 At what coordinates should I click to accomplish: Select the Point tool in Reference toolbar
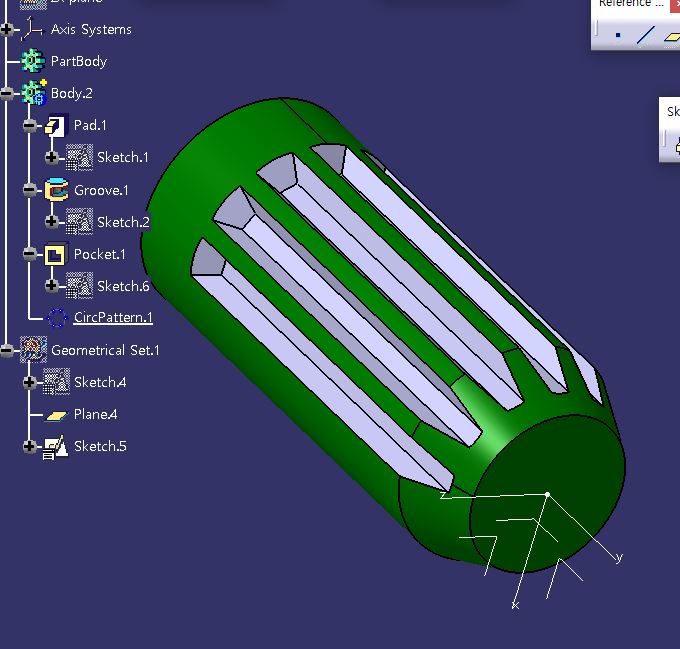[x=618, y=35]
